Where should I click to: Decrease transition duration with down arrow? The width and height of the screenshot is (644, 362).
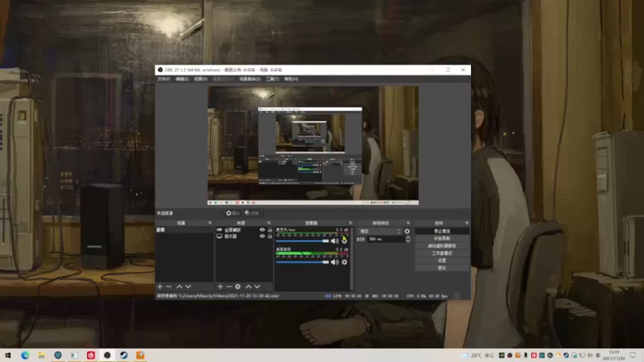point(408,241)
